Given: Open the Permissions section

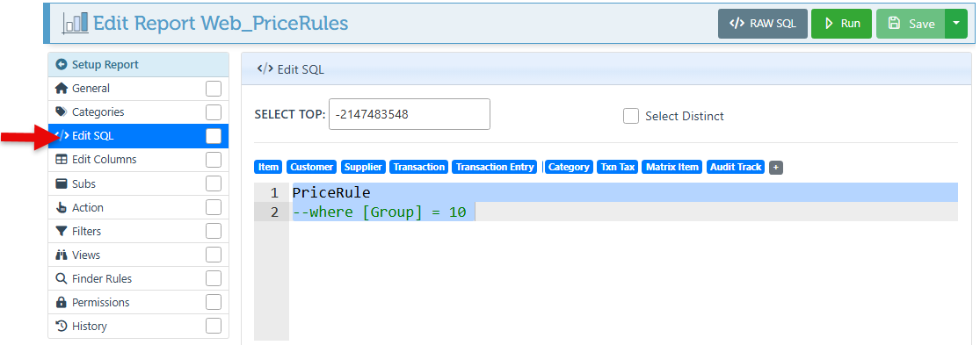Looking at the screenshot, I should pos(138,302).
